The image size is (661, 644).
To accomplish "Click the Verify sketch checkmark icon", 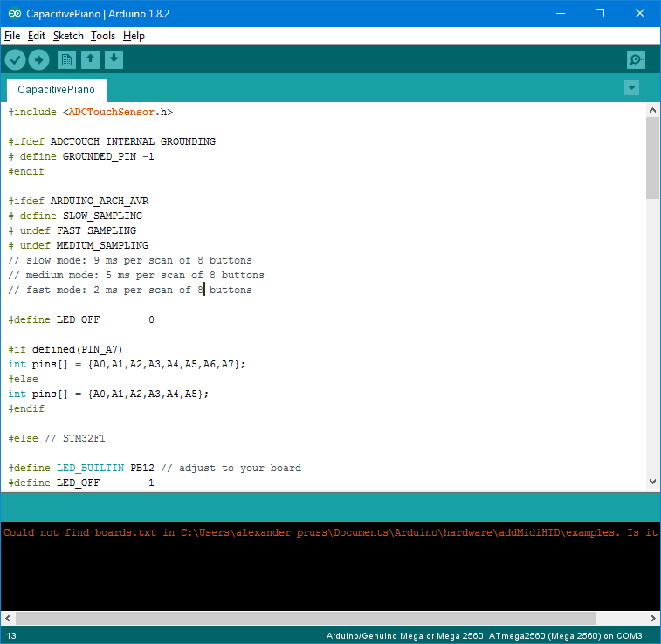I will coord(16,59).
